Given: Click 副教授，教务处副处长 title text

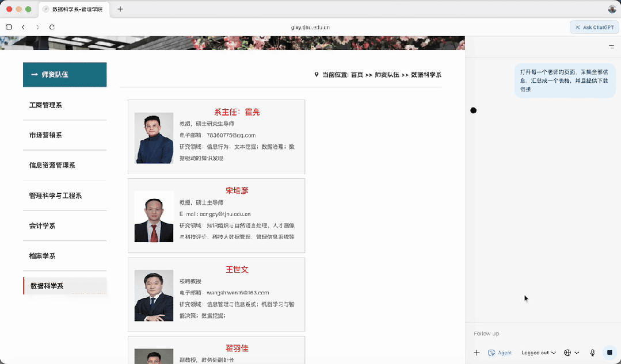Looking at the screenshot, I should click(x=207, y=360).
